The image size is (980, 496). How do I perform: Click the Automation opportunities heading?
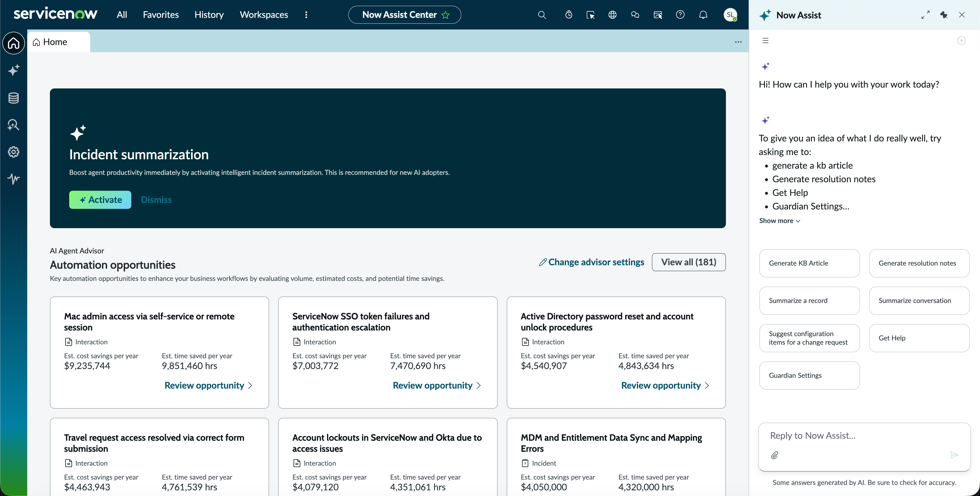point(113,265)
